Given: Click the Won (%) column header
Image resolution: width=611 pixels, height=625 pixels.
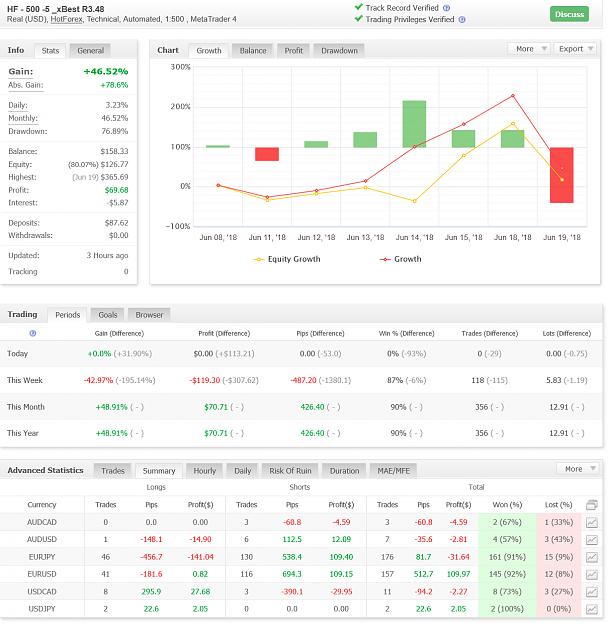Looking at the screenshot, I should 507,505.
